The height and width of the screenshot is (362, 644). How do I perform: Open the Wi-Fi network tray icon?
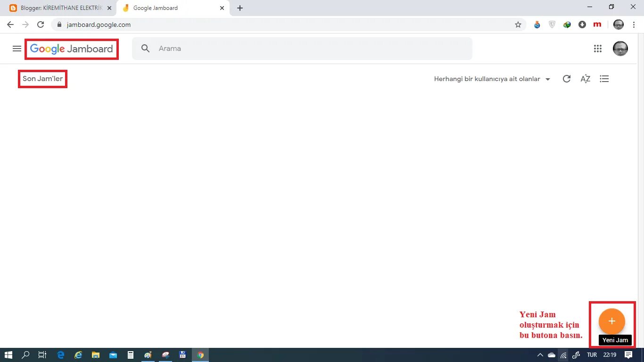click(563, 355)
